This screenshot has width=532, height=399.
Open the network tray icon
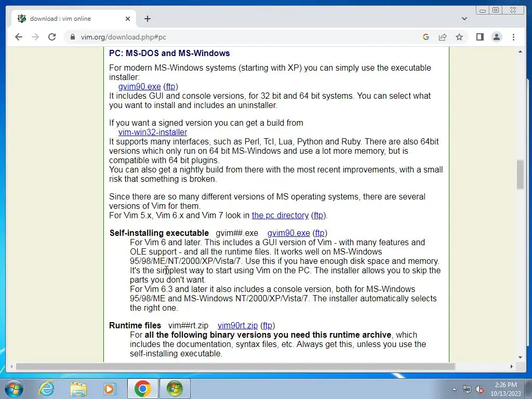(467, 390)
